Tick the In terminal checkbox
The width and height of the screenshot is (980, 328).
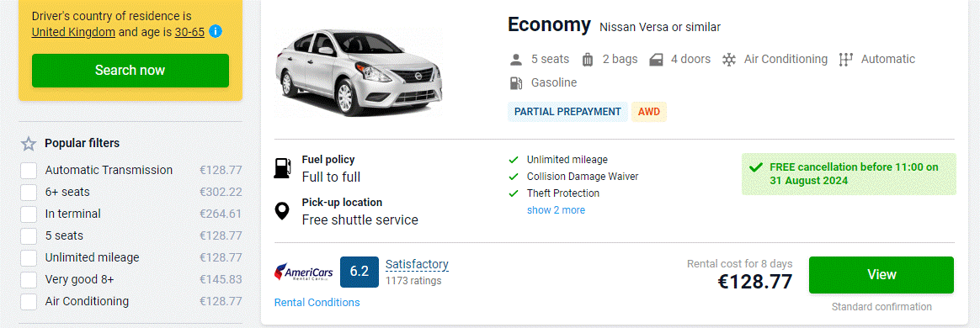click(x=29, y=214)
